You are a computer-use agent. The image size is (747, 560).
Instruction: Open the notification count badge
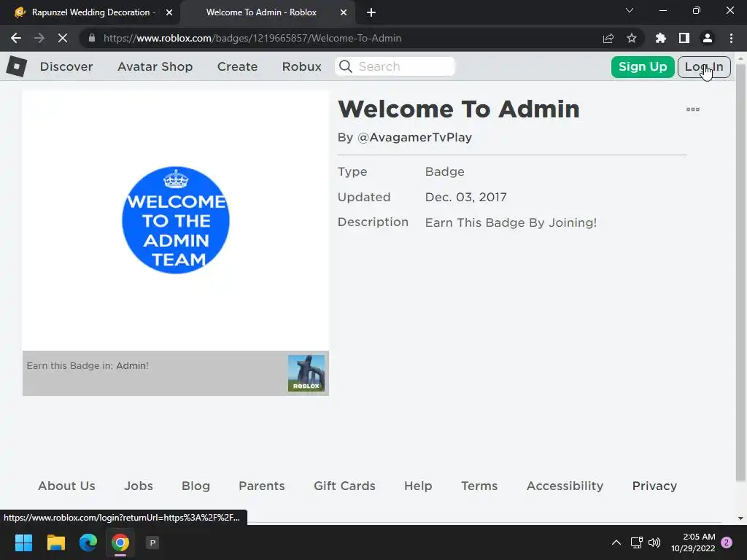pos(727,542)
